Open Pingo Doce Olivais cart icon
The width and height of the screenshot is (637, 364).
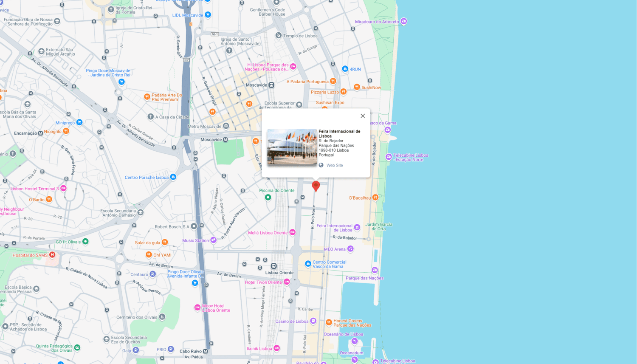[195, 283]
